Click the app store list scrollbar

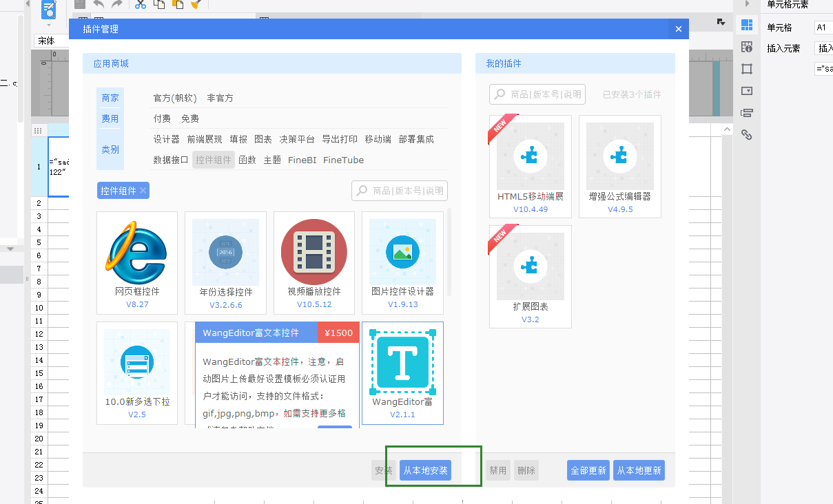[450, 252]
